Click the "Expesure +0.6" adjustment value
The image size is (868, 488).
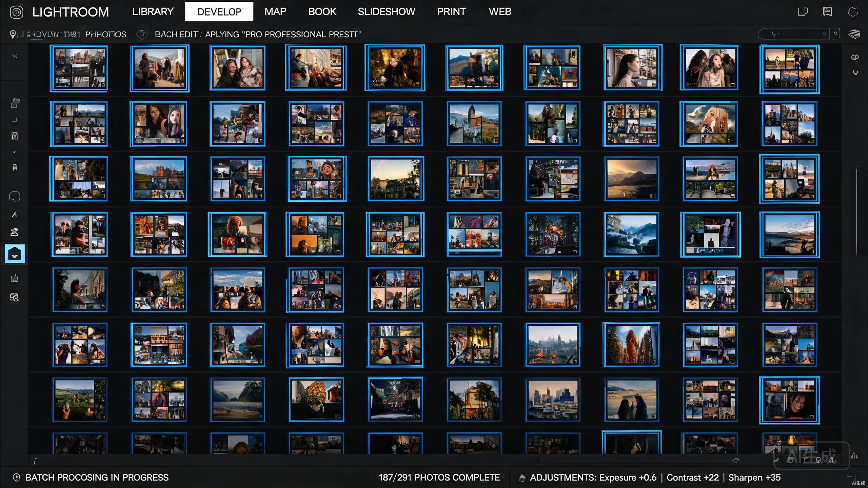(x=627, y=477)
